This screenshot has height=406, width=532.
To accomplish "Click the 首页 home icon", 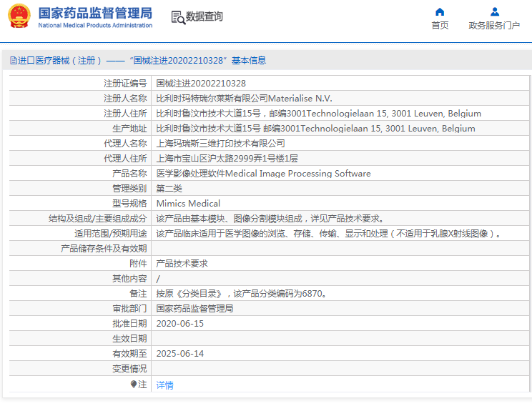I will coord(440,12).
